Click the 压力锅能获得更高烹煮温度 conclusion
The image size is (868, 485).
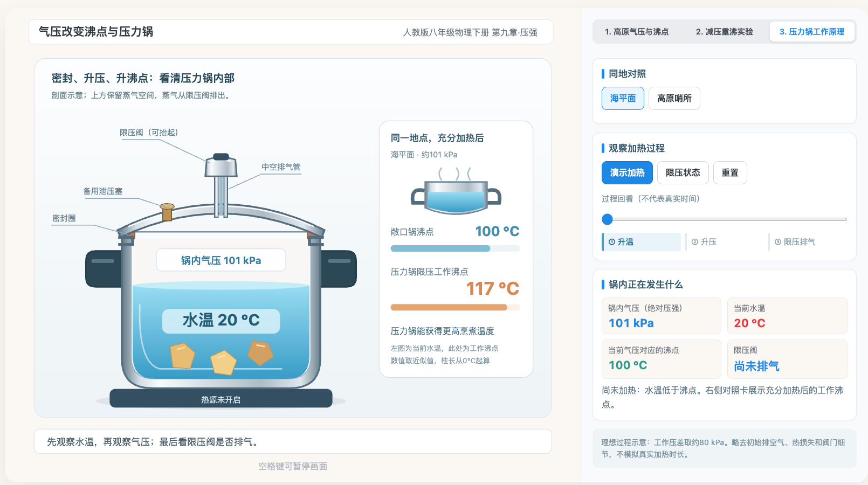tap(442, 331)
